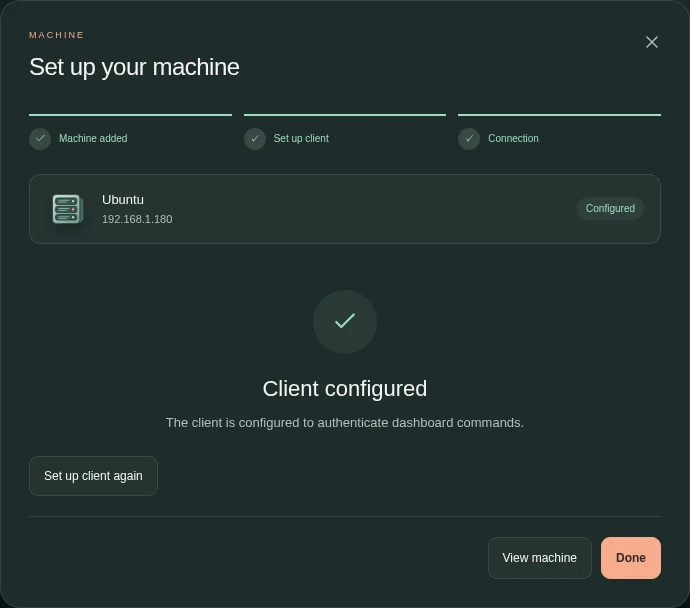
Task: Click the Set up your machine title
Action: 134,67
